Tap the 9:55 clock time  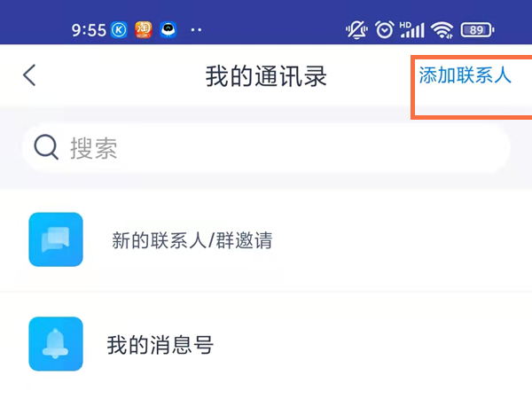coord(89,29)
